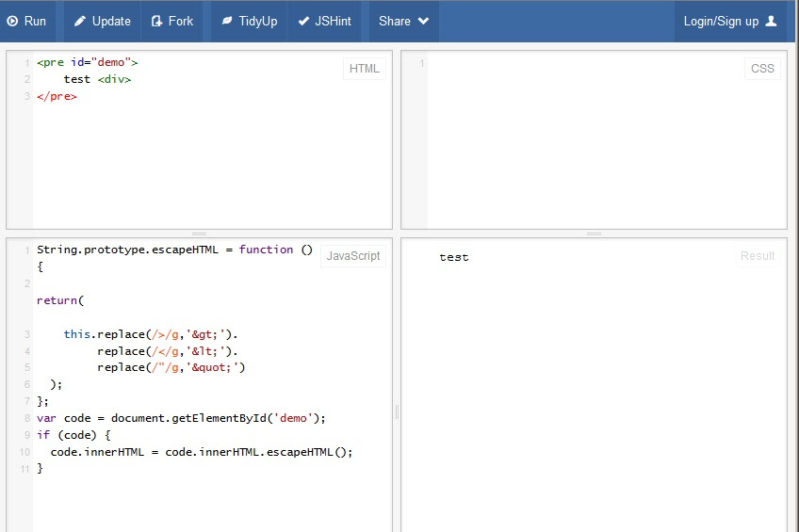Open the Share menu label
The height and width of the screenshot is (532, 799).
point(395,21)
